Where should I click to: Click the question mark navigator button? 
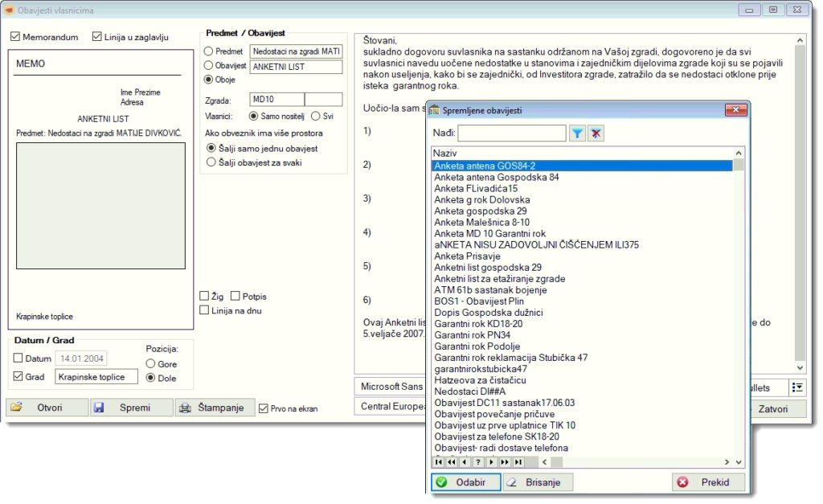tap(477, 462)
